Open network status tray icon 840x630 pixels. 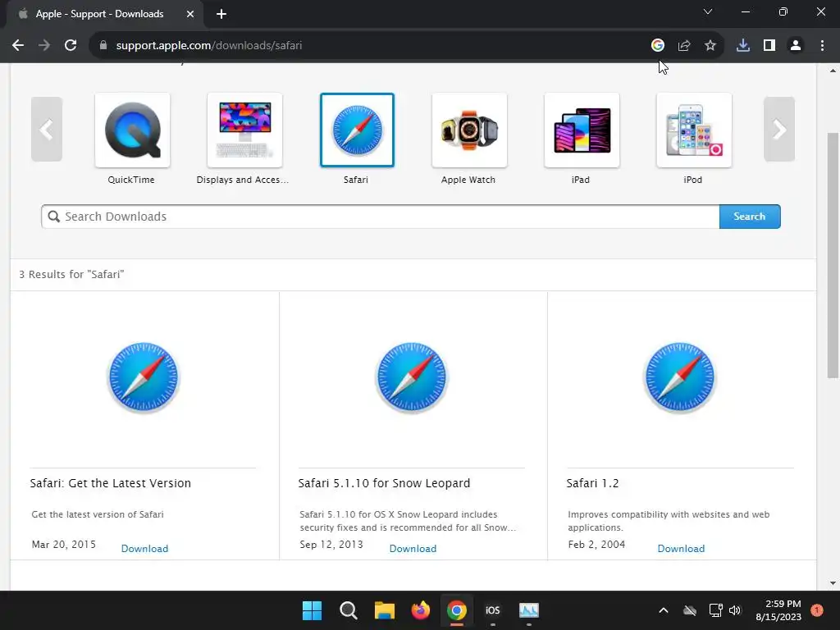715,610
